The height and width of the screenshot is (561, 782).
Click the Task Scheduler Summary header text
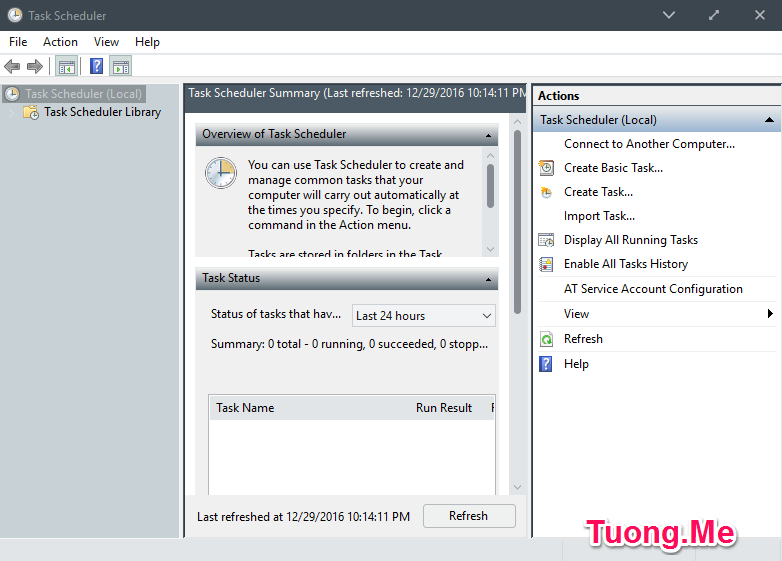point(357,93)
